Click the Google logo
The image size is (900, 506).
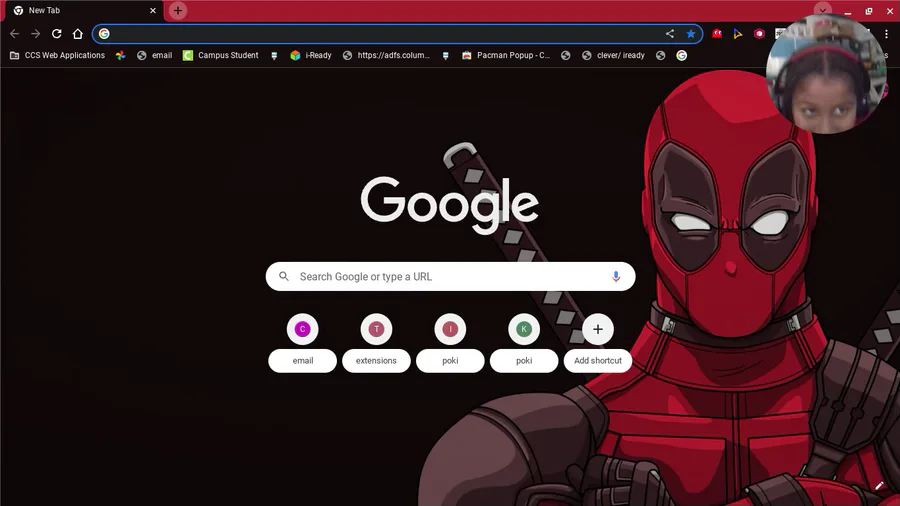pos(449,204)
